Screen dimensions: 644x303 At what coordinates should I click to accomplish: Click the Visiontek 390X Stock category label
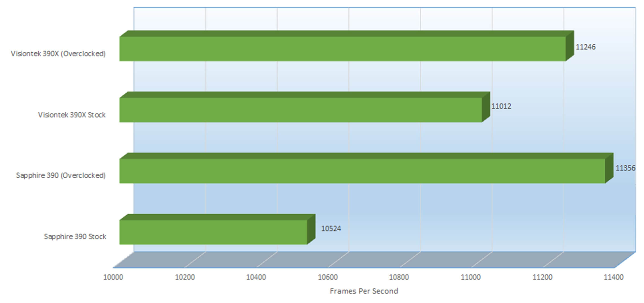tap(72, 115)
